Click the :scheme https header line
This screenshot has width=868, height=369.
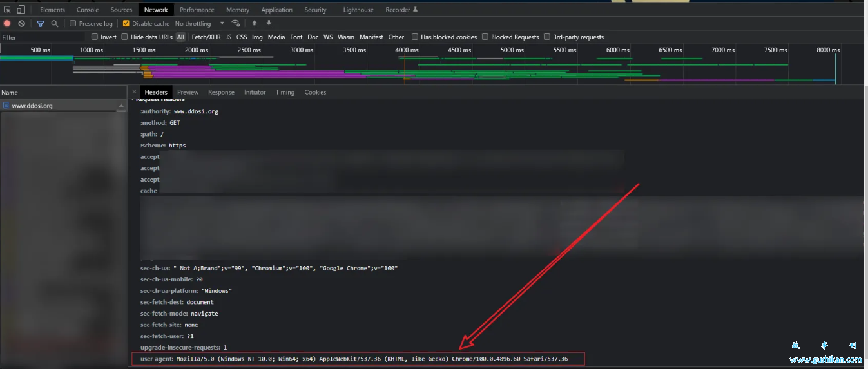(163, 146)
